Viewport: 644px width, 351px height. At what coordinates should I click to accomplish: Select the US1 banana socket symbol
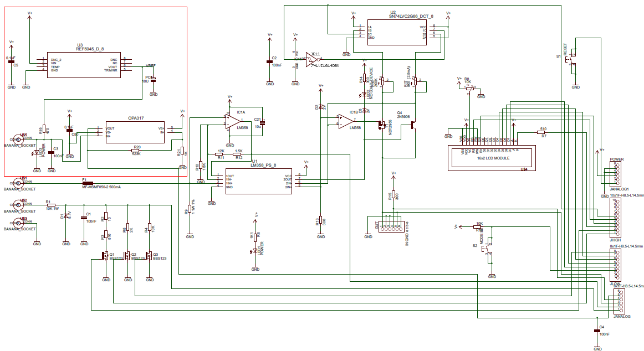[18, 183]
